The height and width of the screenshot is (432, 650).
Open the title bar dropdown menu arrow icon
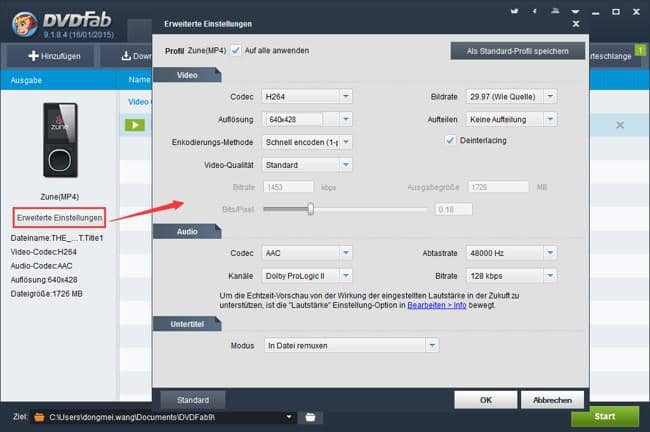click(576, 12)
